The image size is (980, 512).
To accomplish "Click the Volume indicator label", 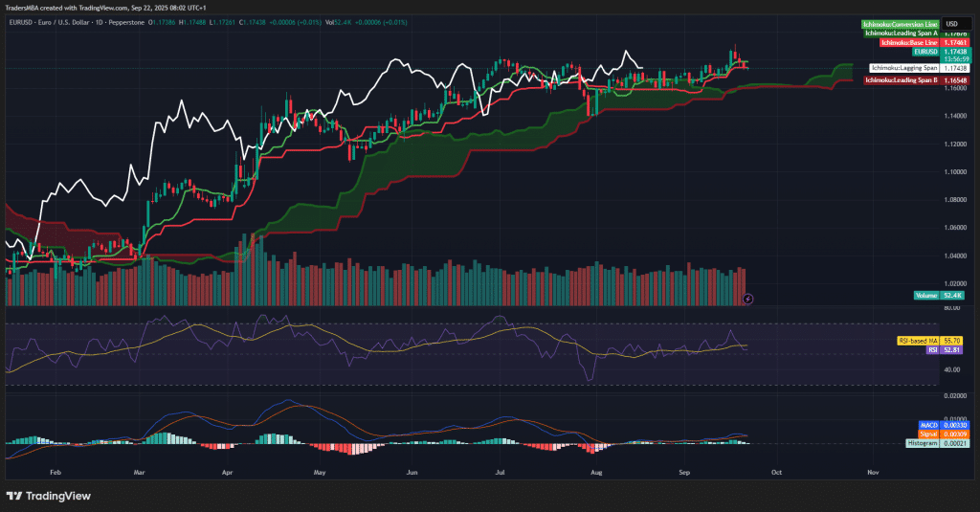I will [926, 297].
